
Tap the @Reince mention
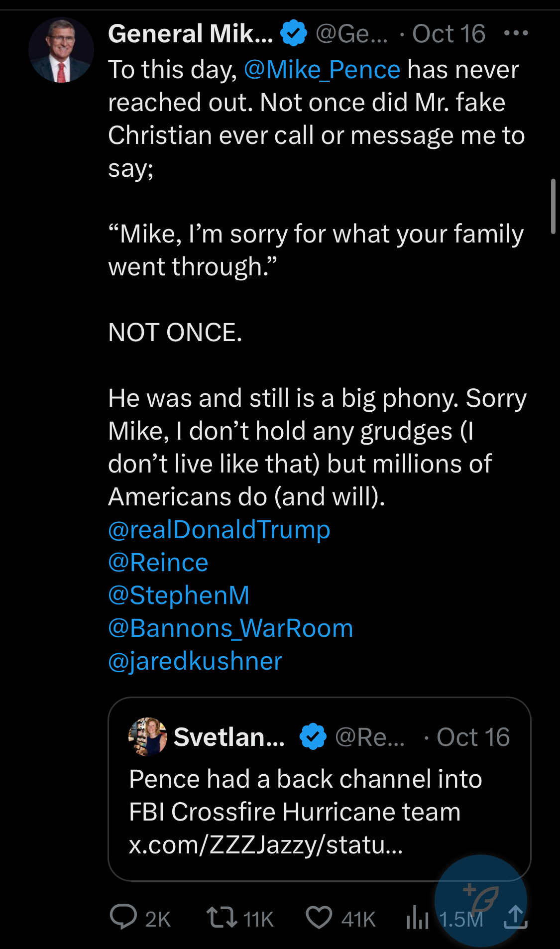158,563
